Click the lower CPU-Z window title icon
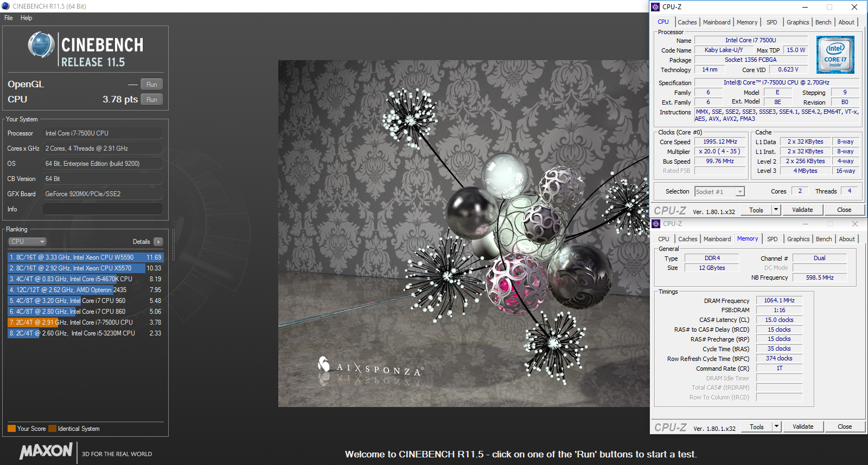Viewport: 868px width, 465px height. (x=656, y=223)
